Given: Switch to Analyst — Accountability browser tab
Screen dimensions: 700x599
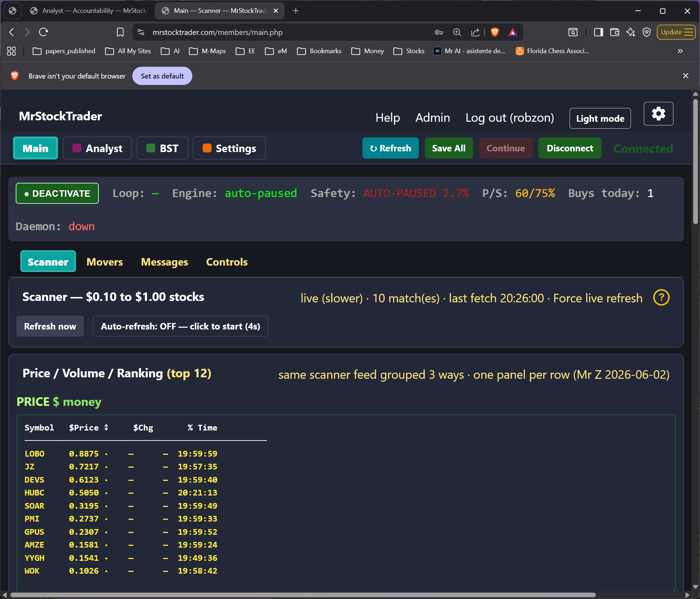Looking at the screenshot, I should 88,11.
